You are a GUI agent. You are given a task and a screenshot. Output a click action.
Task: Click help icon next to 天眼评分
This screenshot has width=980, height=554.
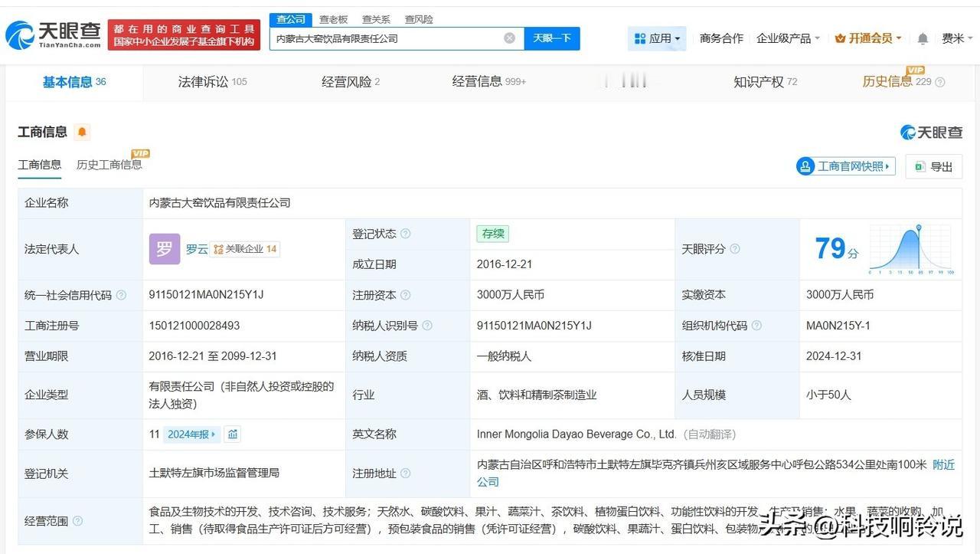735,249
